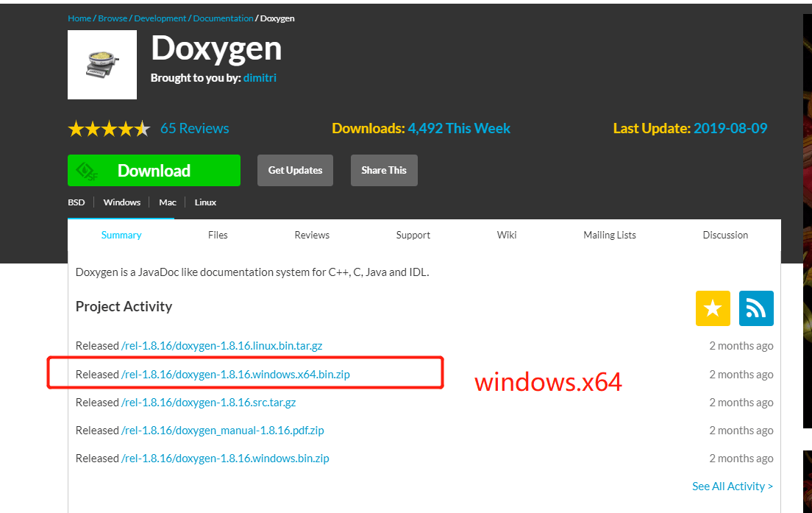Select the Mac platform label
The height and width of the screenshot is (513, 812).
pyautogui.click(x=168, y=202)
